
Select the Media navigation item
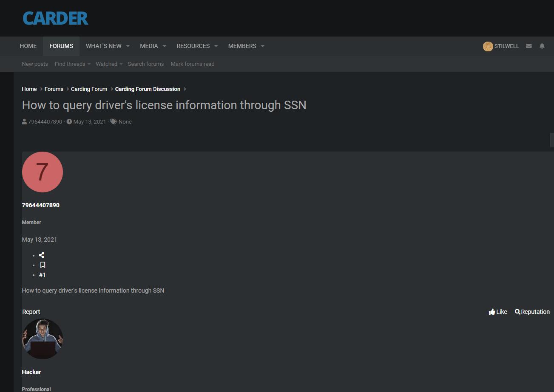[x=149, y=46]
